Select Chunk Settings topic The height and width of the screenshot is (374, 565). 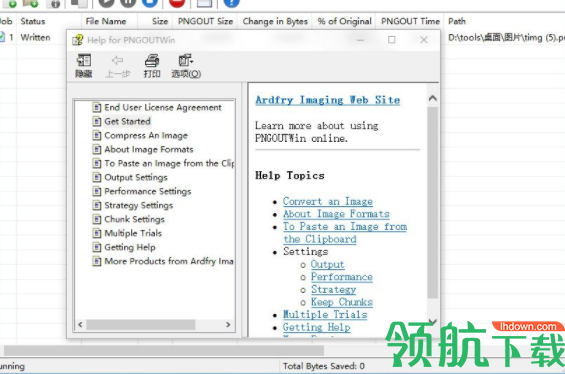(134, 219)
